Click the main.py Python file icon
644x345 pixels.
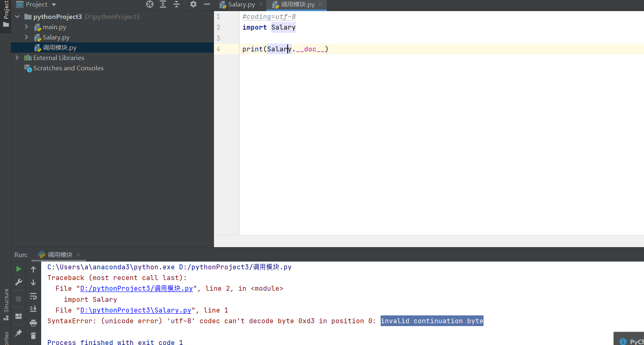(x=37, y=27)
